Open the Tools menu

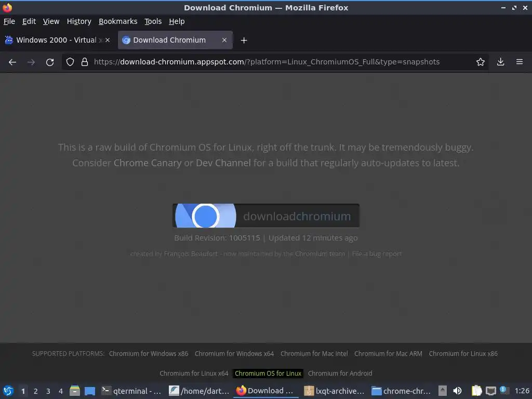[x=153, y=21]
